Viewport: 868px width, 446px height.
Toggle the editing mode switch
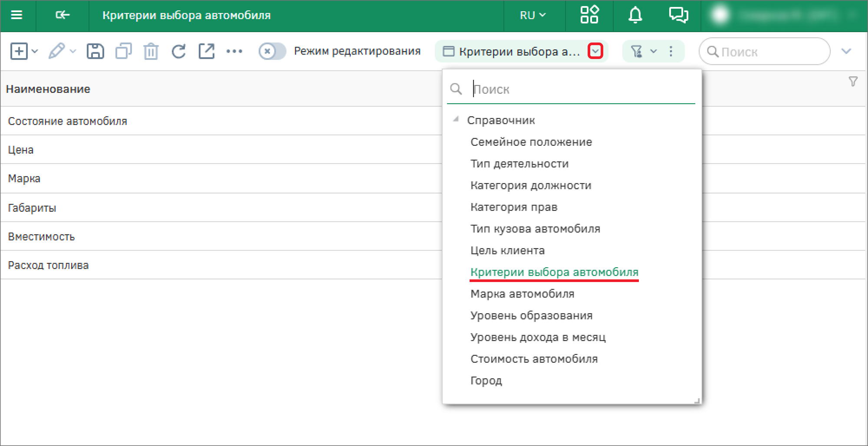[x=272, y=51]
